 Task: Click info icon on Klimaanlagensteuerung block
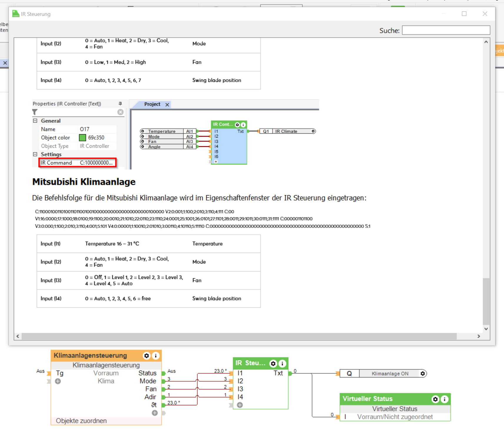(x=156, y=356)
